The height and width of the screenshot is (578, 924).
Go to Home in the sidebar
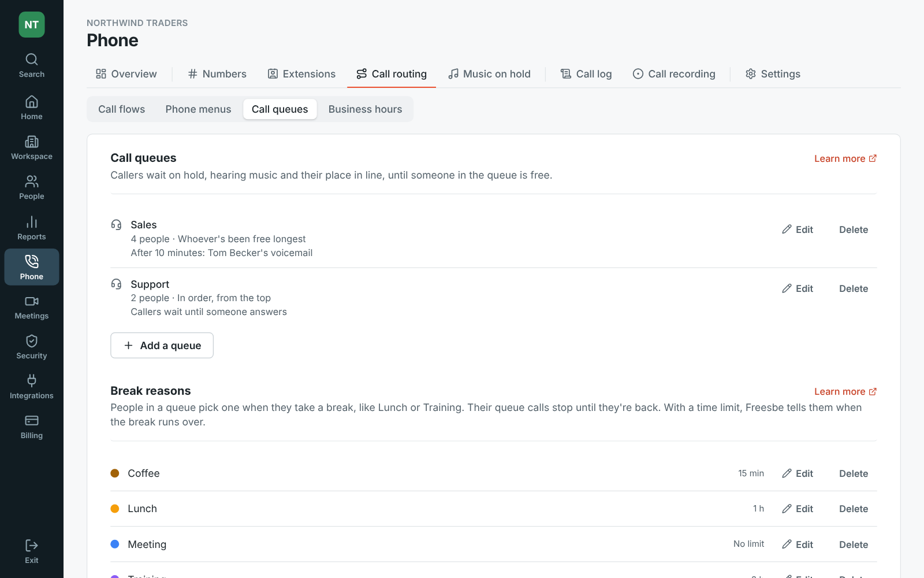[32, 108]
